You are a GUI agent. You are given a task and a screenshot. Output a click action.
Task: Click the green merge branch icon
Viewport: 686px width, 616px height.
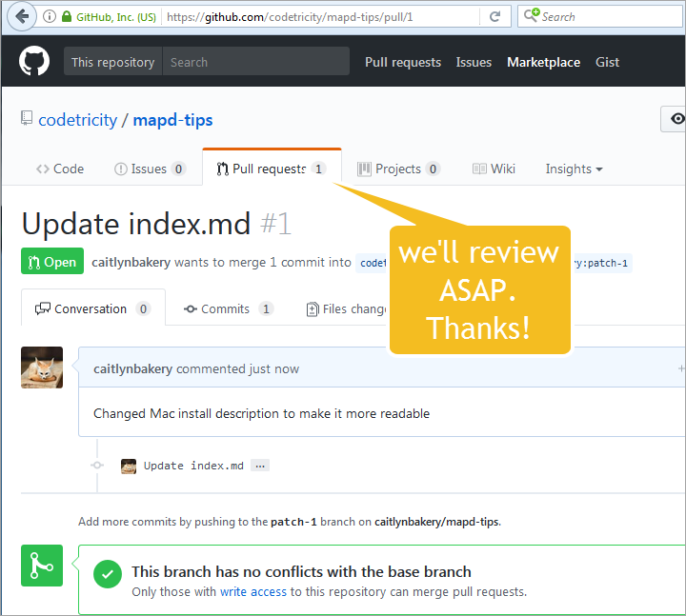(42, 566)
